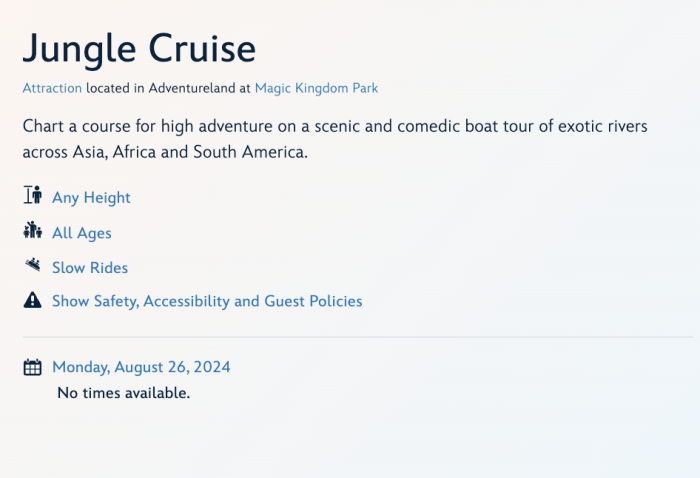
Task: Open the Slow Rides category link
Action: [89, 268]
